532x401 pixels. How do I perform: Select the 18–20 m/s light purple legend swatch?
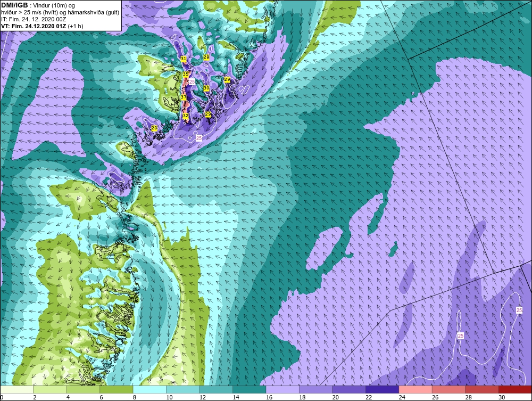(316, 389)
